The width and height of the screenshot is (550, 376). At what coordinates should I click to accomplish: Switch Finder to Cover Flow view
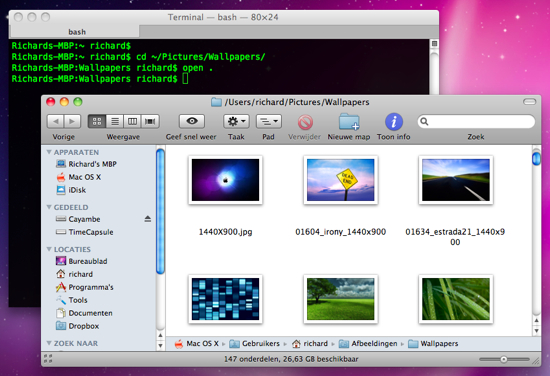(x=150, y=121)
